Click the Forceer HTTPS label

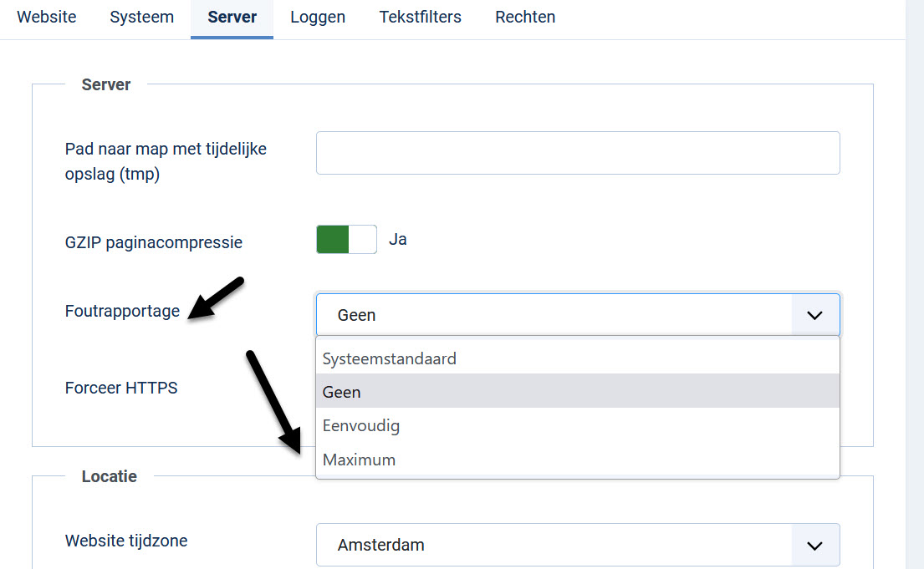(x=121, y=388)
